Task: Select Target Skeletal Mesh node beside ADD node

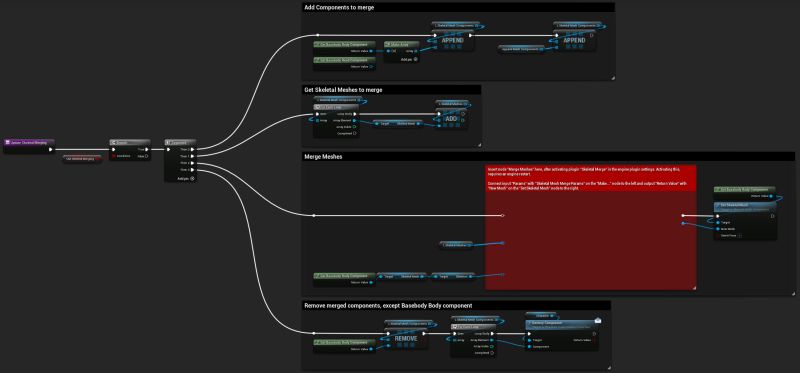Action: (x=397, y=123)
